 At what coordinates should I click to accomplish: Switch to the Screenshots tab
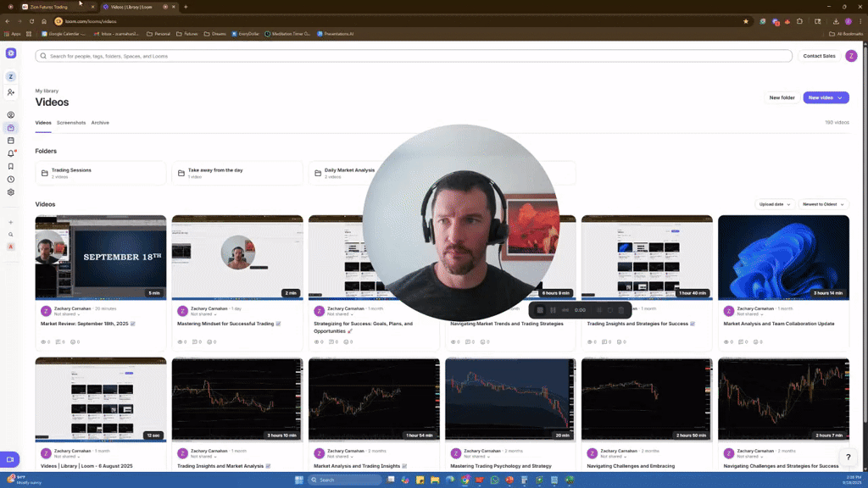pyautogui.click(x=71, y=123)
